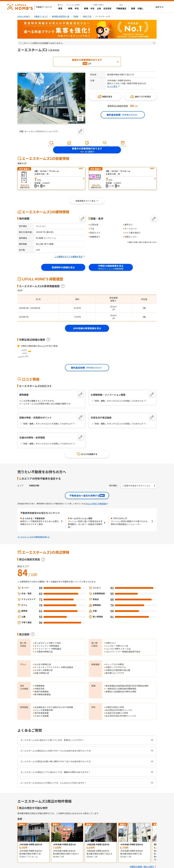Click 写真を見る on the 2階 room card
This screenshot has width=174, height=868.
tap(25, 185)
